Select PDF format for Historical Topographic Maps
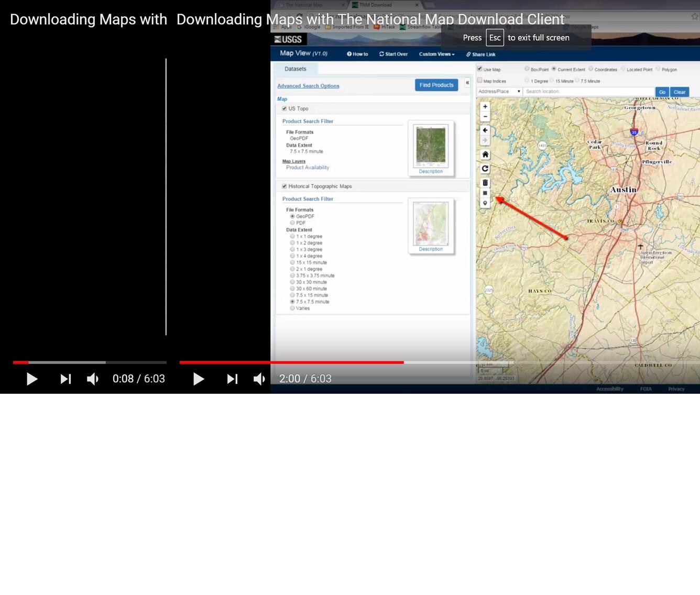Screen dimensions: 700x595 pyautogui.click(x=292, y=222)
